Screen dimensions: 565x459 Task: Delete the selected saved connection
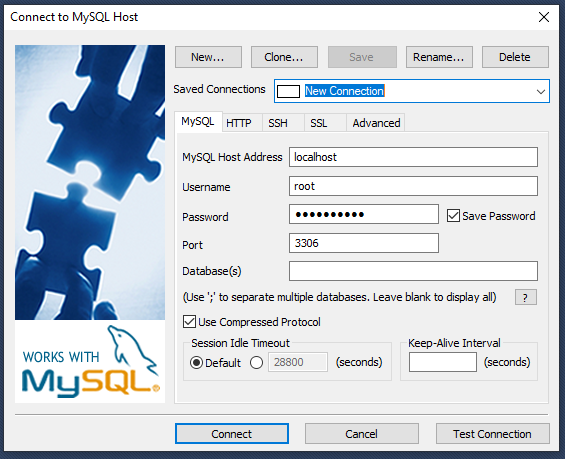point(515,57)
